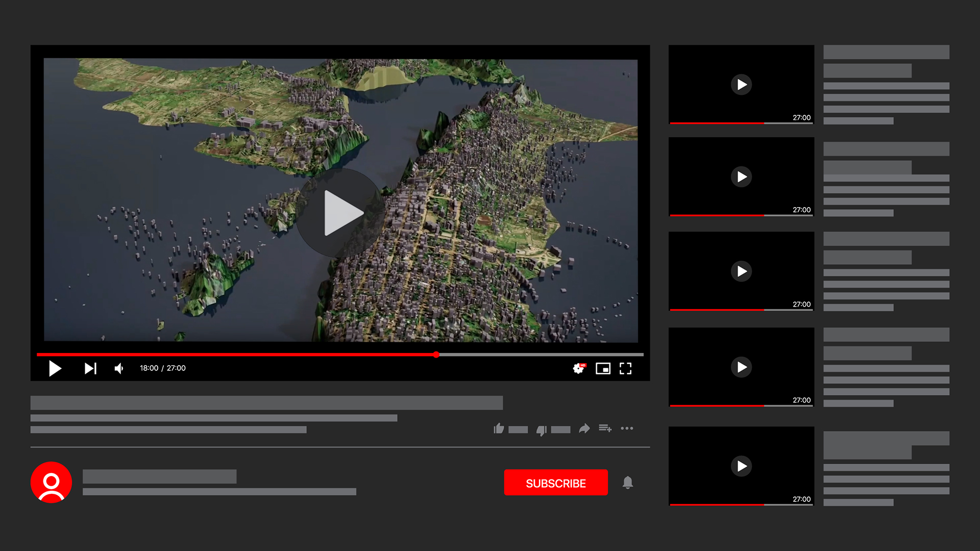Dislike the video with thumbs down
Screen dimensions: 980x551
tap(542, 430)
